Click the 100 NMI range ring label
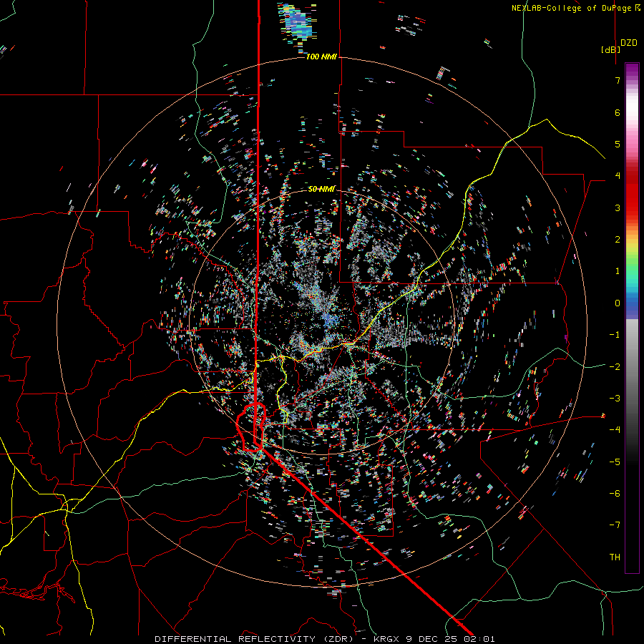644x644 pixels. (321, 57)
